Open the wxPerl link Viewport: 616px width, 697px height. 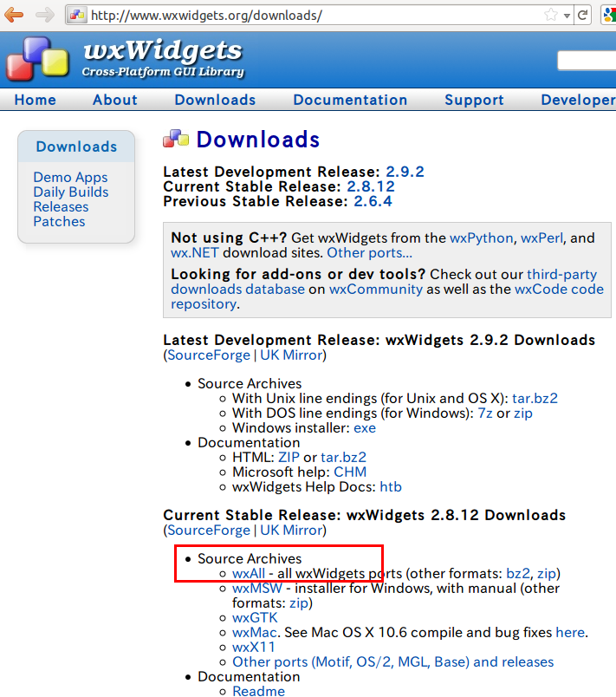tap(541, 238)
